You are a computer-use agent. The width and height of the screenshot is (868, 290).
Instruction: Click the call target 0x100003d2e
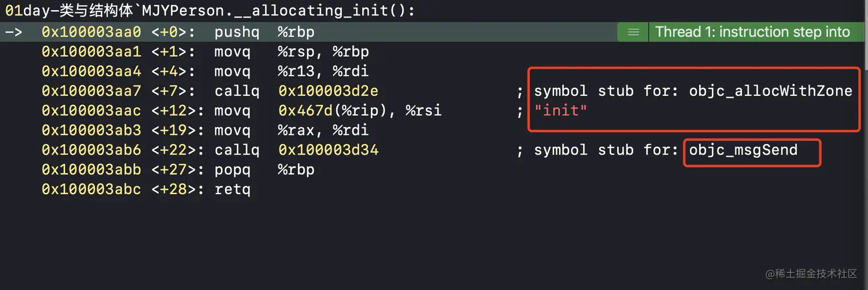tap(328, 91)
